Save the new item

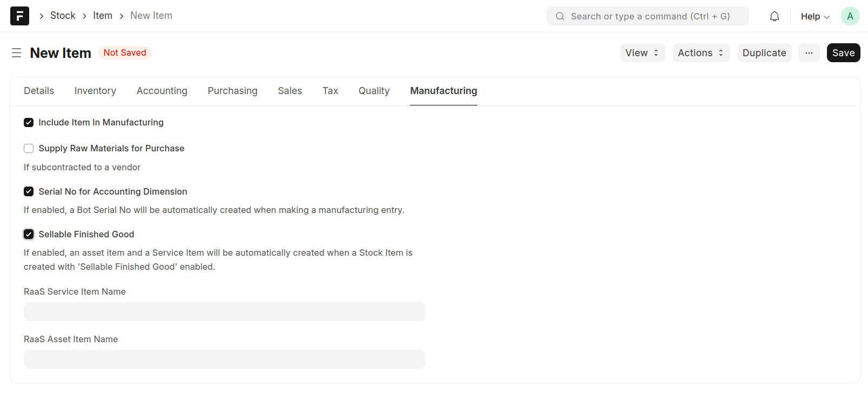(x=843, y=53)
